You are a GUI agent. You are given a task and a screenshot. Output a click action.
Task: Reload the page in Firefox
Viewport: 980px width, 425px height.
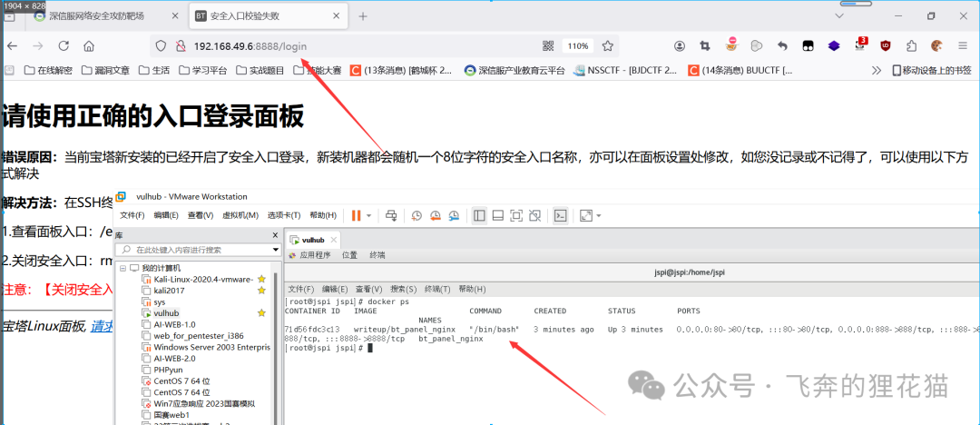pyautogui.click(x=64, y=45)
